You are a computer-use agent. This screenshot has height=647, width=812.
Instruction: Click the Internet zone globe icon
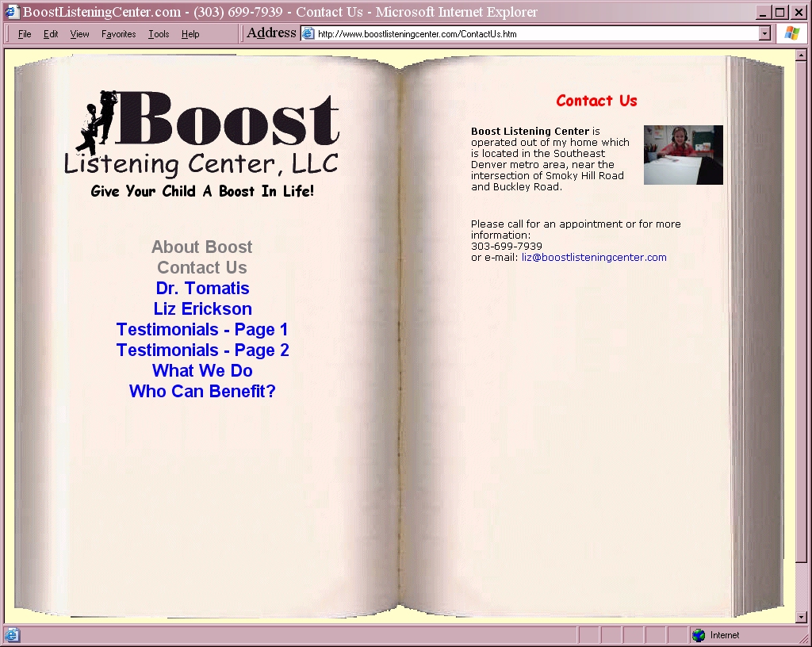(699, 635)
